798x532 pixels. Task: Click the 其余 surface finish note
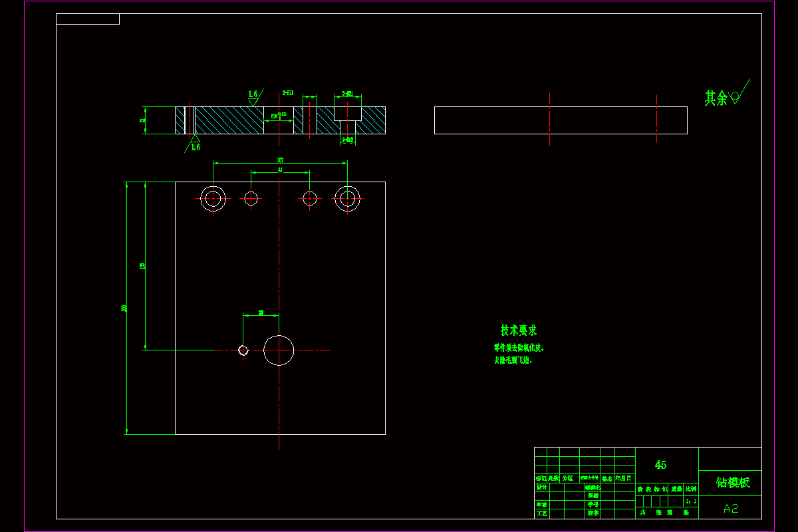click(716, 98)
